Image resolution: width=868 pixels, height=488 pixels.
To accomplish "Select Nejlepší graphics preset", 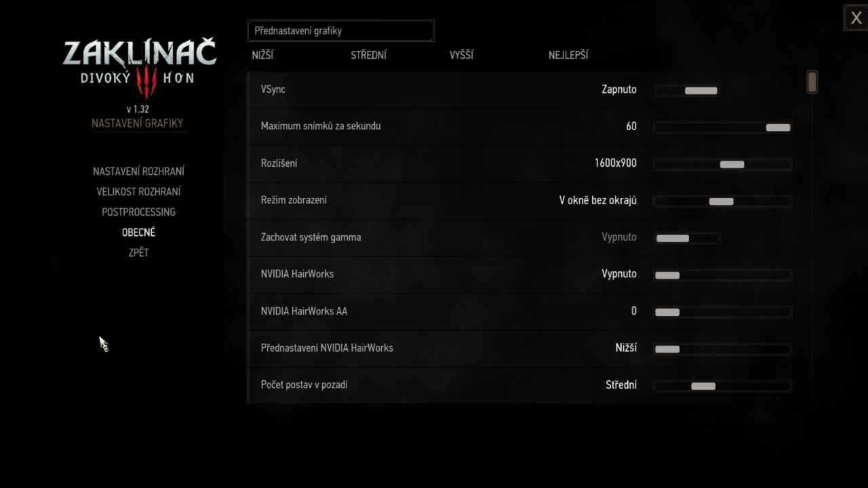I will pyautogui.click(x=568, y=56).
